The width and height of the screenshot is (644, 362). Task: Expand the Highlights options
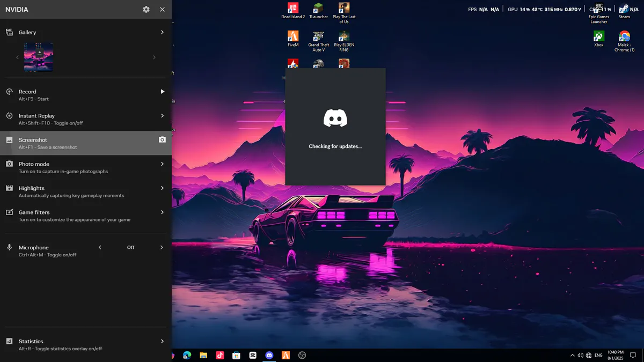[x=162, y=188]
